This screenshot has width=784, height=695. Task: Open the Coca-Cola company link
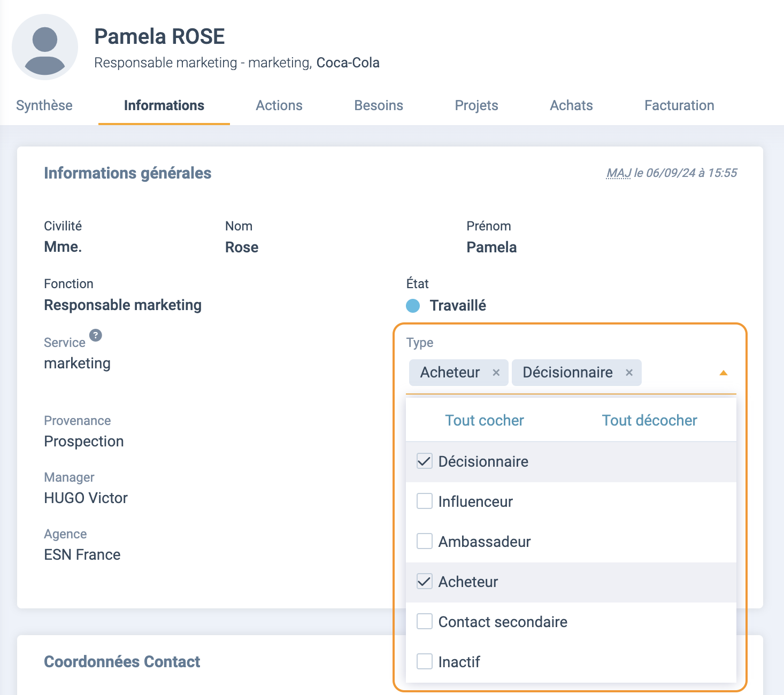(348, 63)
